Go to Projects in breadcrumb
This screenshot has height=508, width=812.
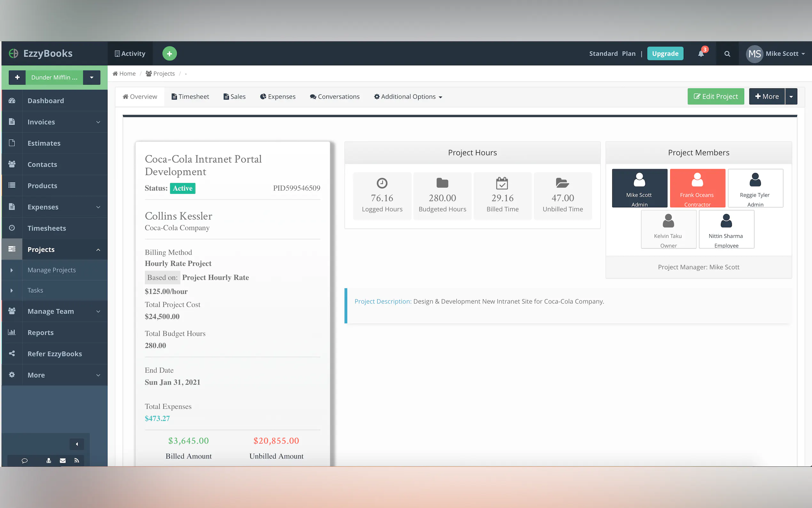[x=160, y=73]
